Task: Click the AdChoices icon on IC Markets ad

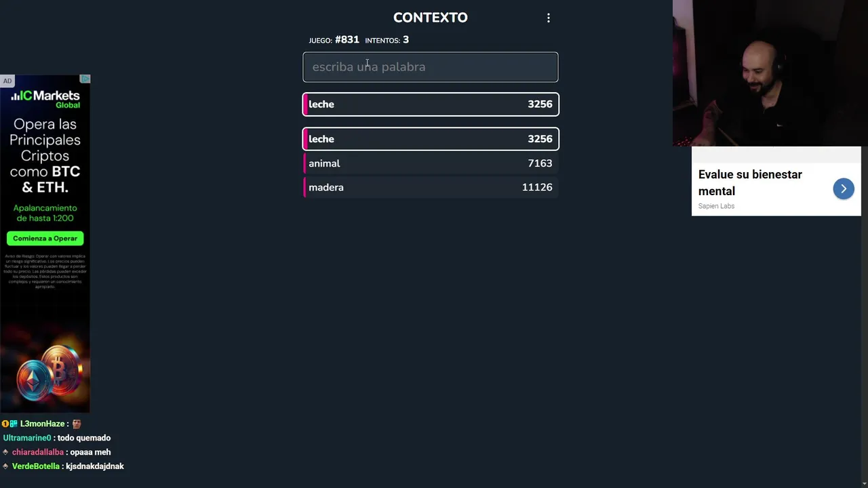Action: point(85,79)
